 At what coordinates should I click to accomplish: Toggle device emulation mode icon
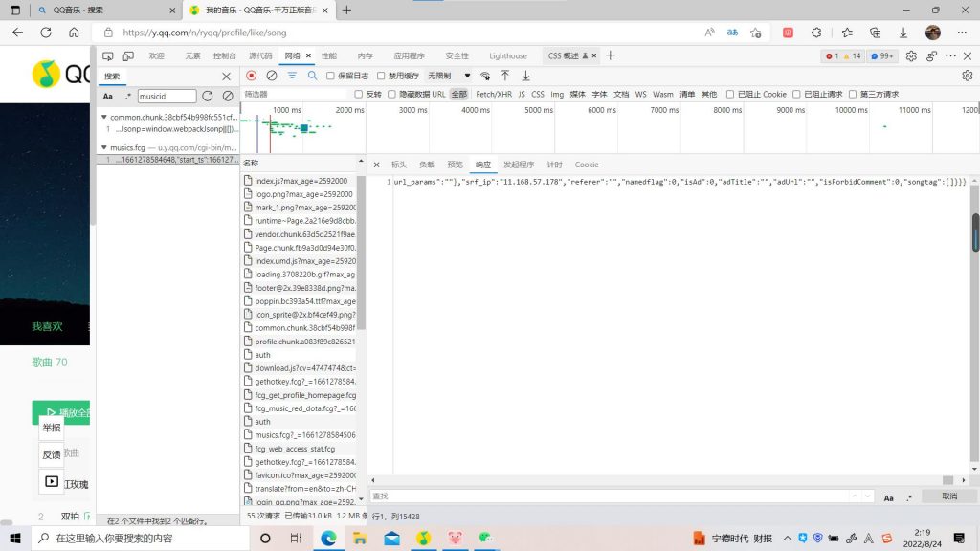[x=128, y=56]
